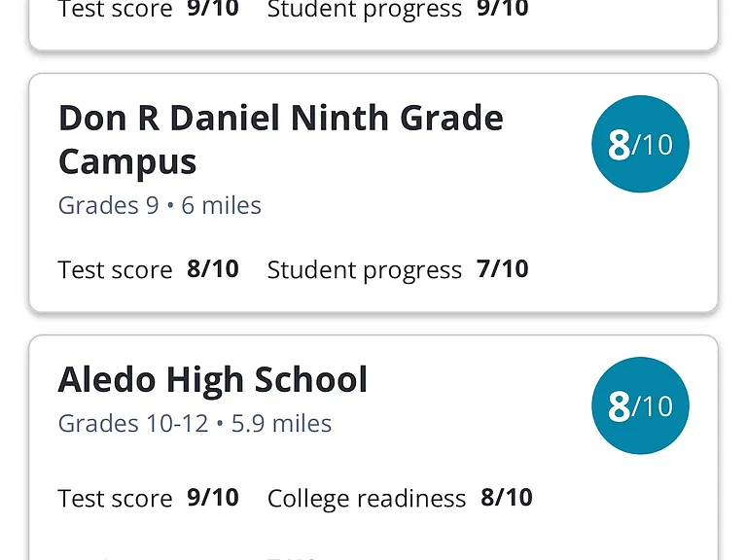Image resolution: width=747 pixels, height=560 pixels.
Task: Click Student progress 7/10 on Don R Daniel
Action: (x=398, y=269)
